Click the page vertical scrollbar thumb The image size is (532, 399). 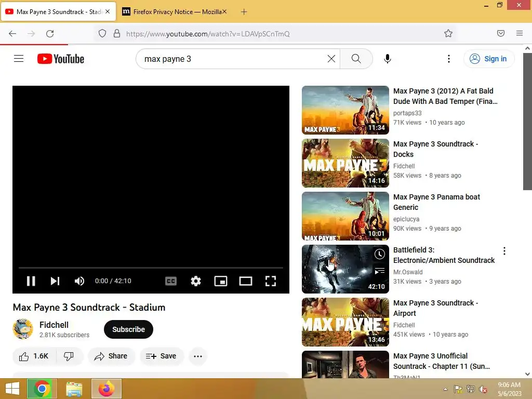[x=527, y=121]
